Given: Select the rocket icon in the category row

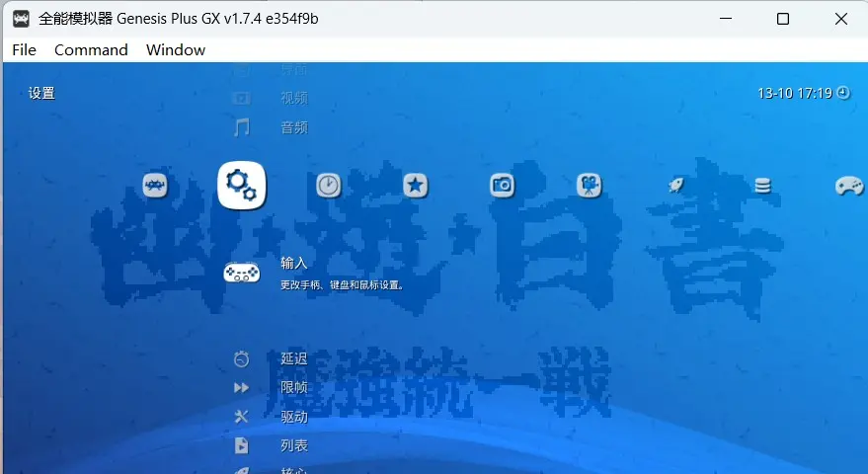Looking at the screenshot, I should [675, 185].
